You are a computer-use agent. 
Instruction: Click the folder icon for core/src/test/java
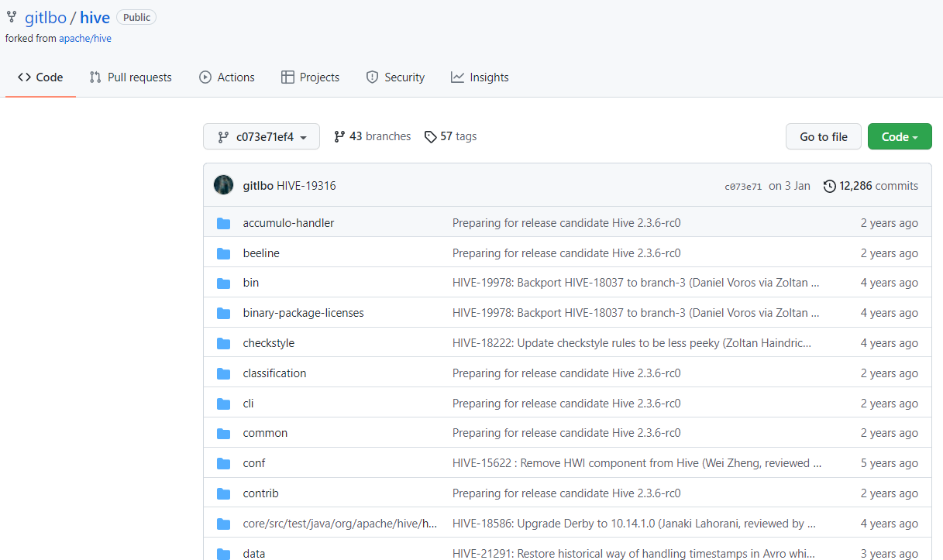224,525
